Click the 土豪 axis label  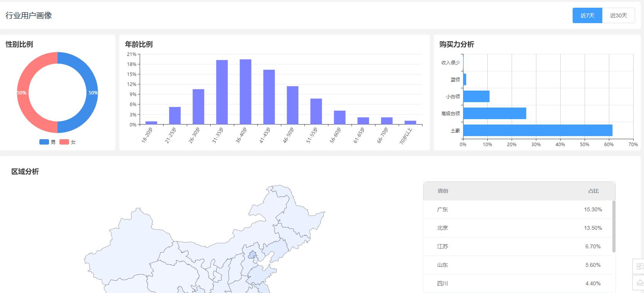455,131
